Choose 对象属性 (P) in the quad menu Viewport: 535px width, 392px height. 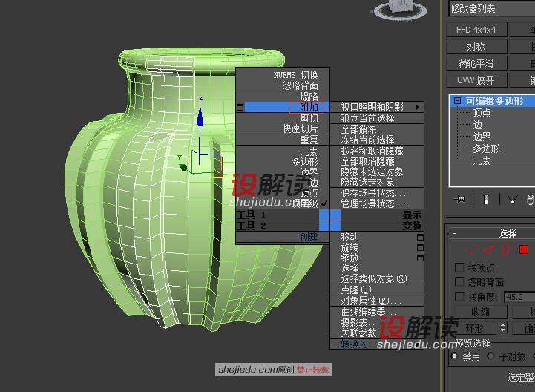pos(371,301)
